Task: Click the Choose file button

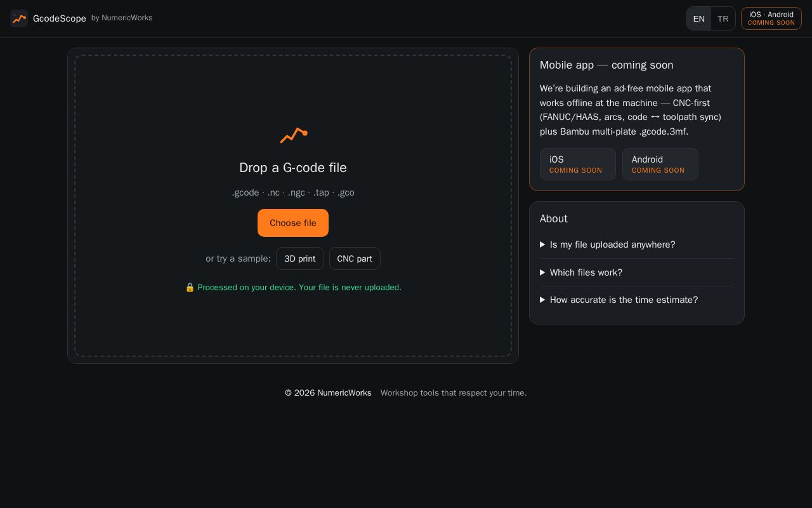Action: coord(293,223)
